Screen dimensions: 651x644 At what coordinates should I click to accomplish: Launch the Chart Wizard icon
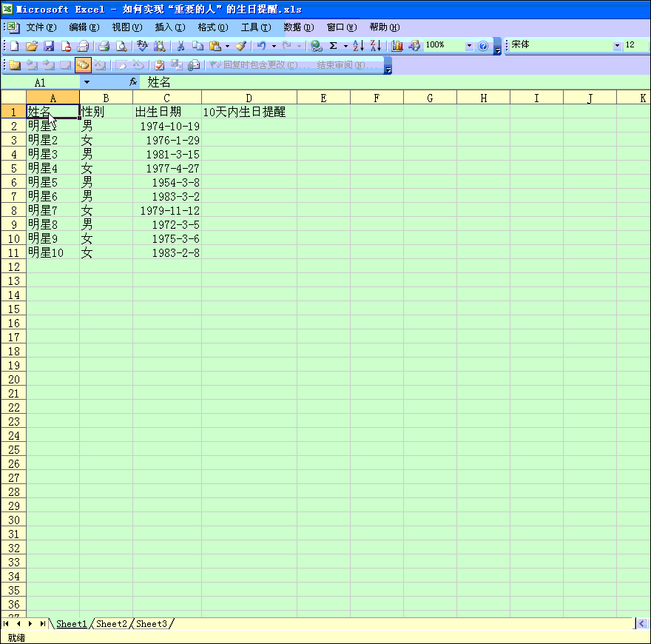[397, 46]
